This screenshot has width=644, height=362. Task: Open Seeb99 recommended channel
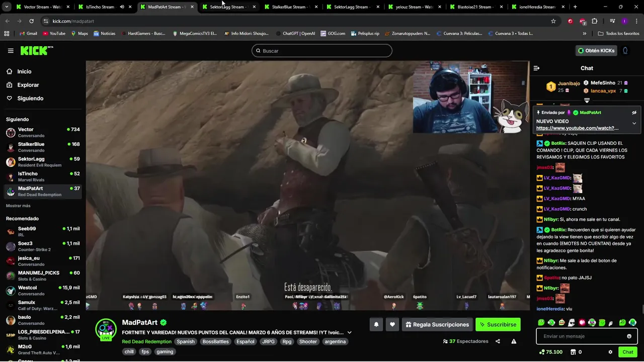43,231
